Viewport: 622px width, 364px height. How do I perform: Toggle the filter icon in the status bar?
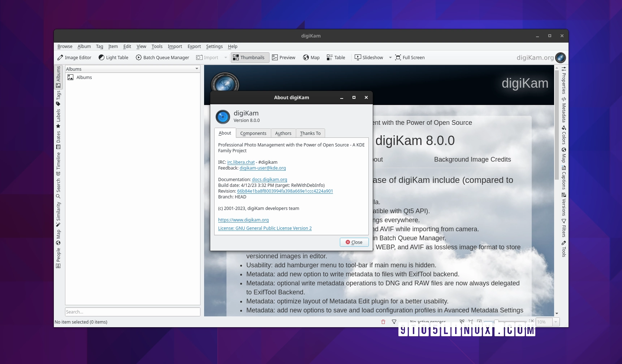394,322
